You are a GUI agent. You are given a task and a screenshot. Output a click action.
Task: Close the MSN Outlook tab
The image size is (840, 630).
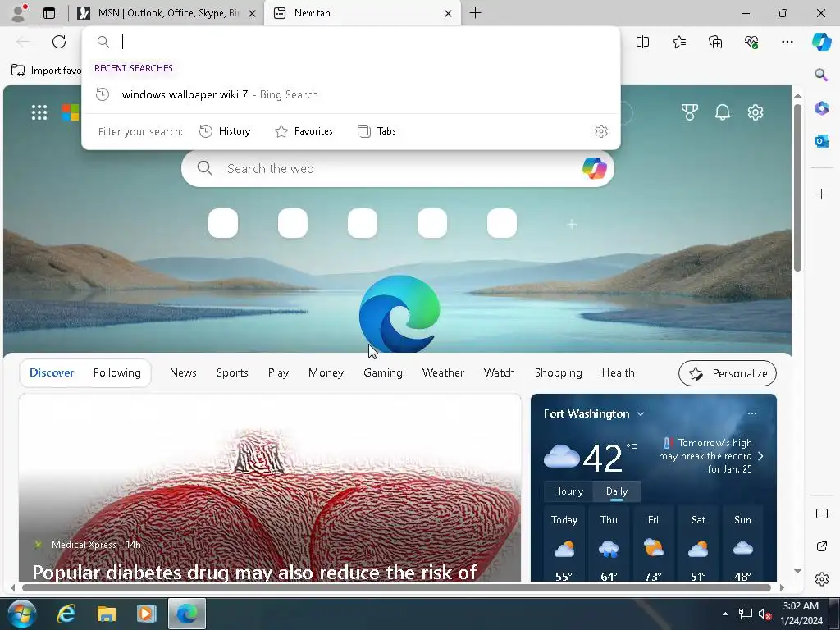click(x=252, y=13)
